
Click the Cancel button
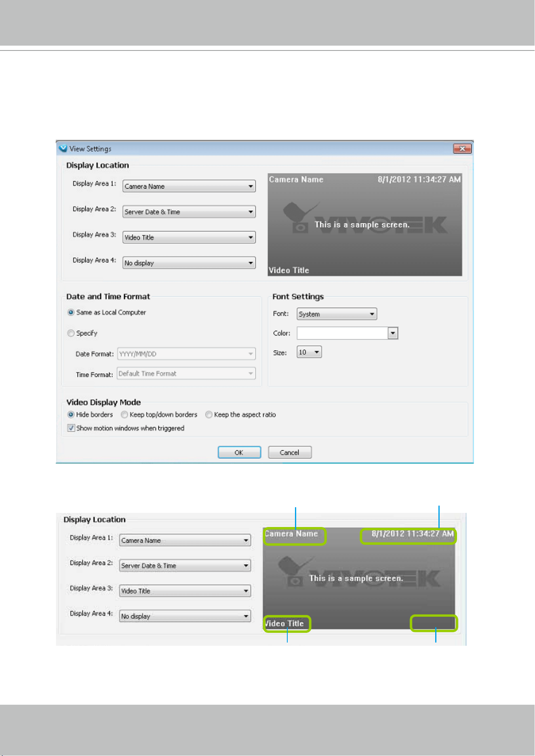[290, 452]
